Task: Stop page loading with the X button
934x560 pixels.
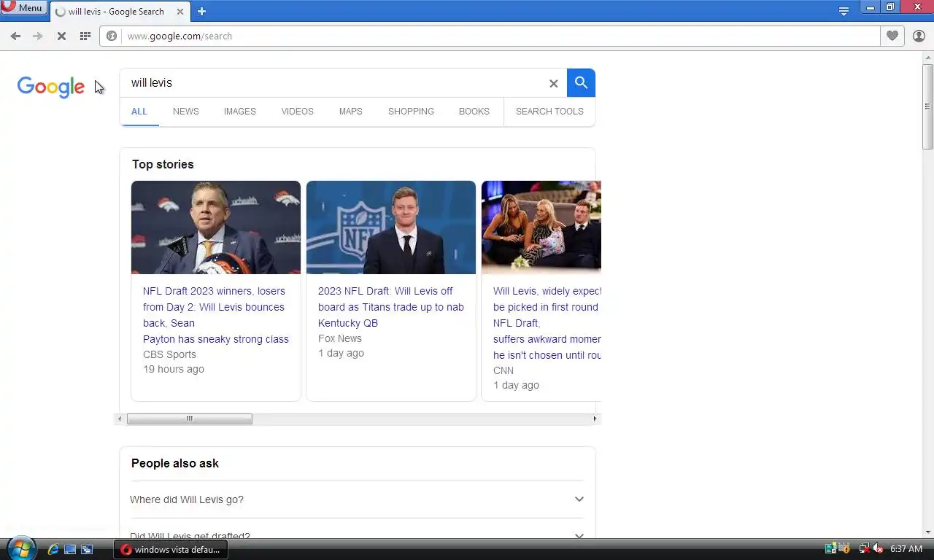Action: click(x=61, y=36)
